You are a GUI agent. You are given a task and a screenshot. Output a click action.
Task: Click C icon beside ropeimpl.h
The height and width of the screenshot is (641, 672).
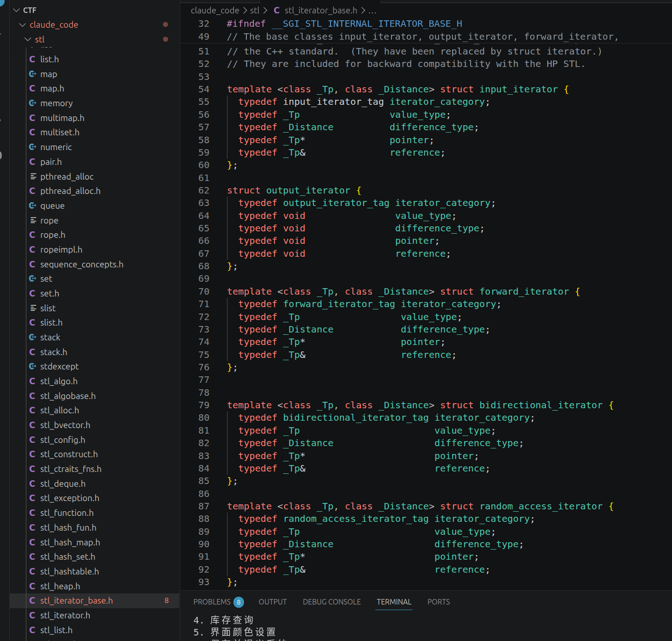32,249
